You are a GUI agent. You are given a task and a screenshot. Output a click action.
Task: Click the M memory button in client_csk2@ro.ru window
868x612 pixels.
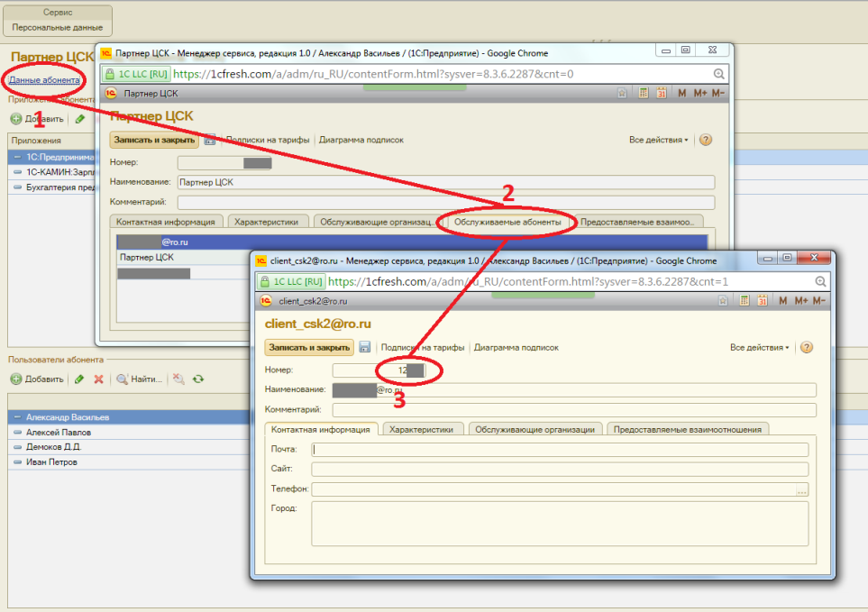[782, 300]
